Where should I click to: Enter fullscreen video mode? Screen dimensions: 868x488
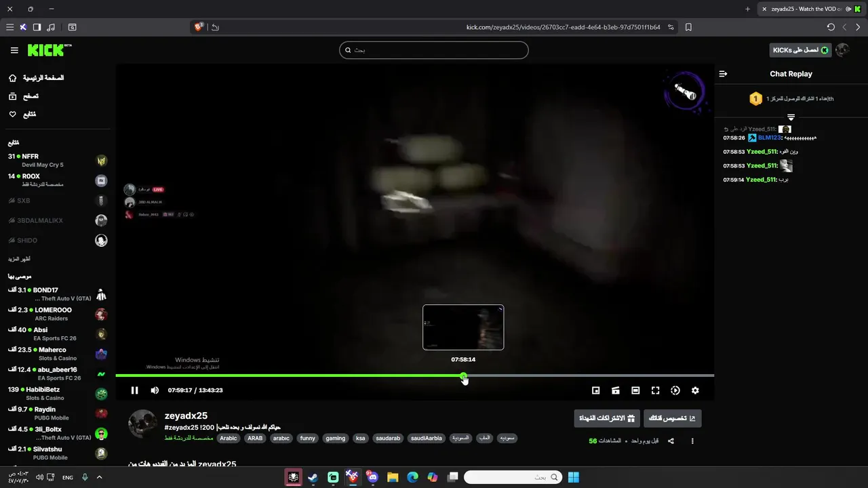tap(655, 390)
